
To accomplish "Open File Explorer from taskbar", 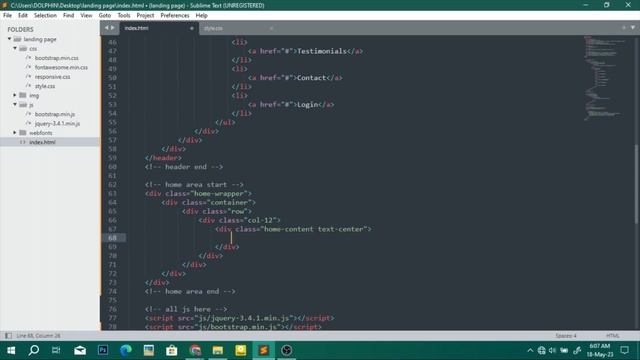I will click(x=218, y=350).
